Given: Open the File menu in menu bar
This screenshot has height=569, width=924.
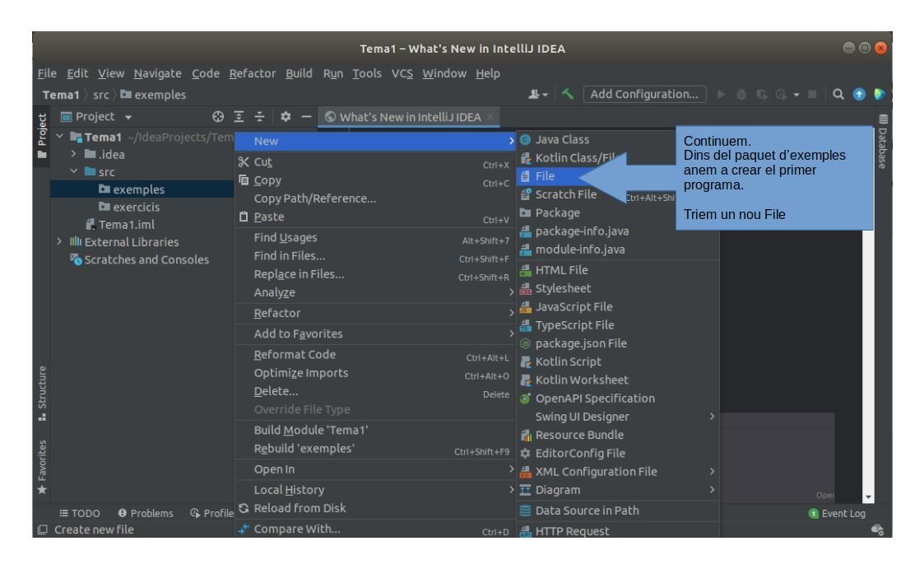Looking at the screenshot, I should pyautogui.click(x=47, y=74).
